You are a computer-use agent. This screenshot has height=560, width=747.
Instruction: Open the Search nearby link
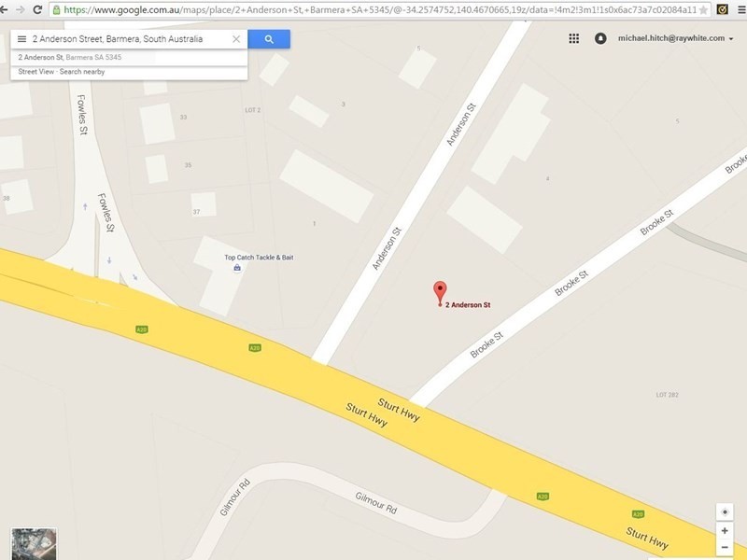point(82,72)
